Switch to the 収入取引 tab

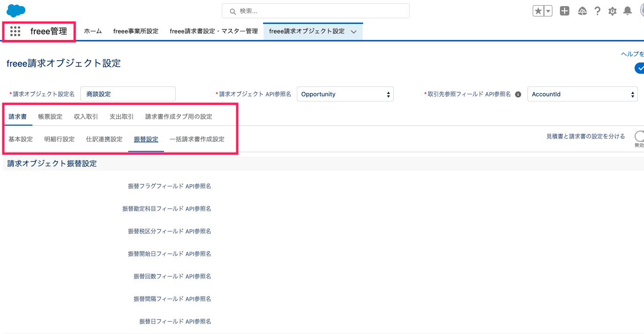click(x=86, y=117)
